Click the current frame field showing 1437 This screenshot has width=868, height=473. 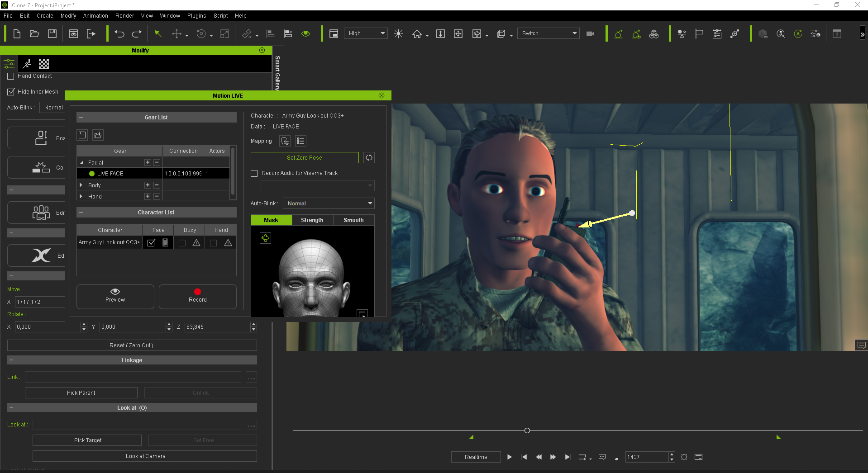click(x=647, y=457)
